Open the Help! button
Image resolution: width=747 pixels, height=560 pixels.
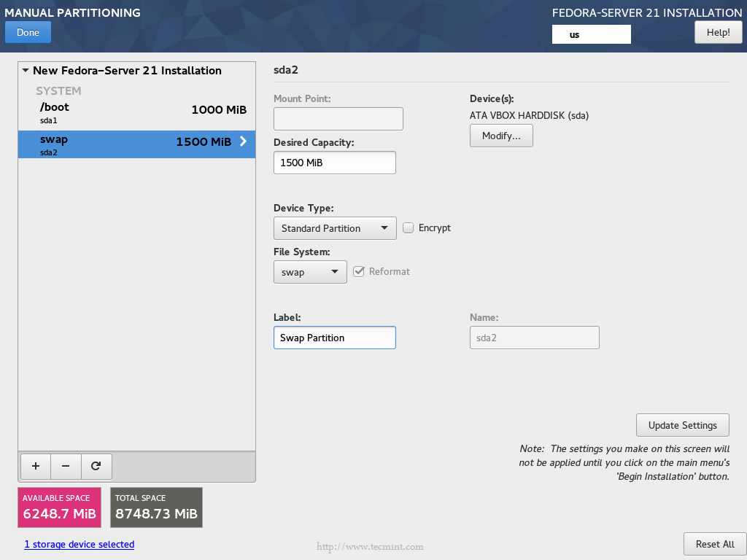(x=718, y=32)
